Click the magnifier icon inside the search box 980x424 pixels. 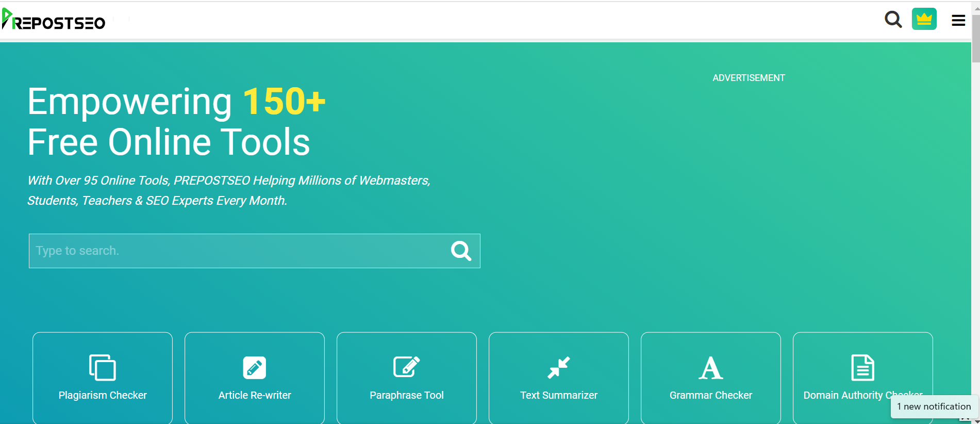[x=461, y=251]
